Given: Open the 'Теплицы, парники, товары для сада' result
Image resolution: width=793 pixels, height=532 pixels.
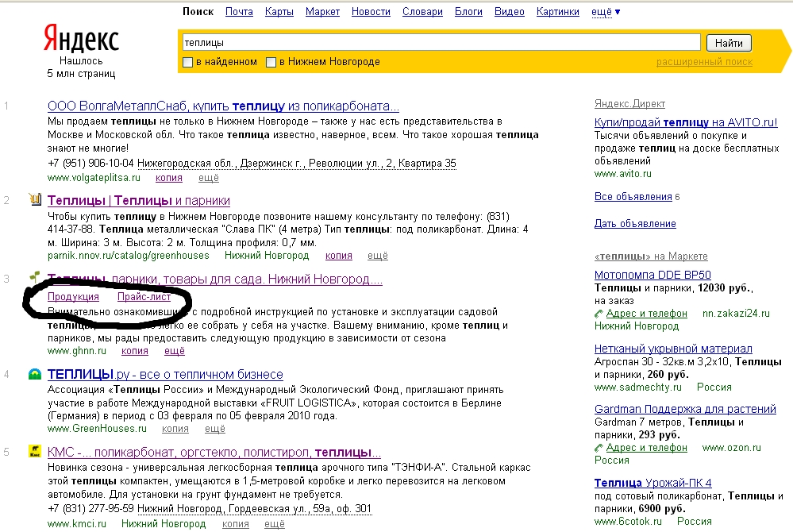Looking at the screenshot, I should click(x=215, y=279).
